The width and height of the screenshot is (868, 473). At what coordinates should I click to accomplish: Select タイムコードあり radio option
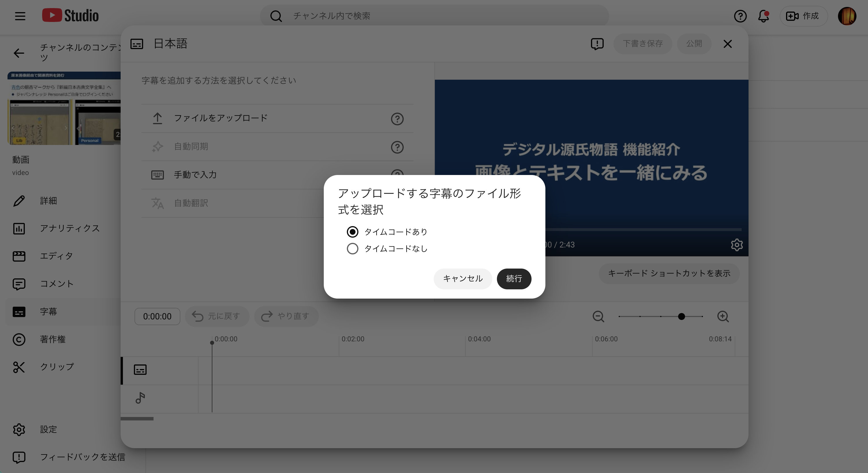point(352,232)
